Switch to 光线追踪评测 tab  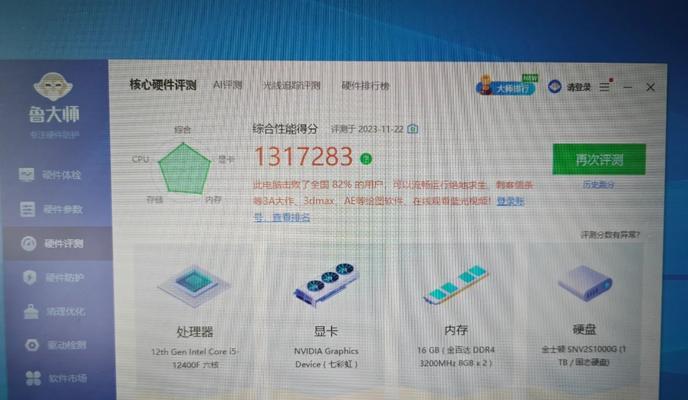click(291, 86)
